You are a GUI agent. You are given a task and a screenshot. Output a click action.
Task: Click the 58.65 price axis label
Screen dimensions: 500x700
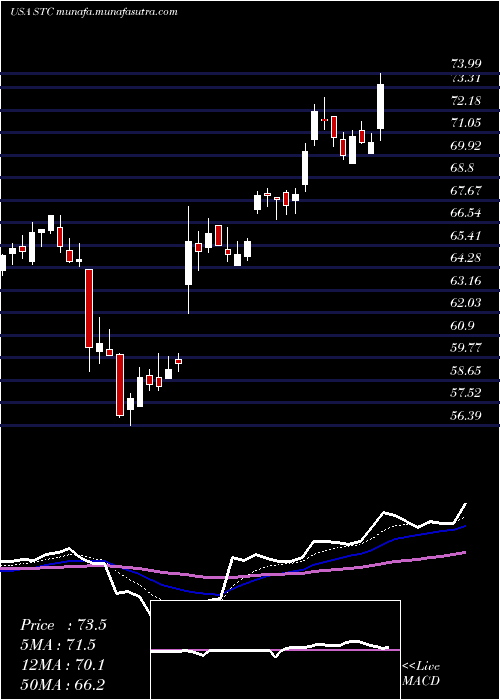pyautogui.click(x=466, y=371)
